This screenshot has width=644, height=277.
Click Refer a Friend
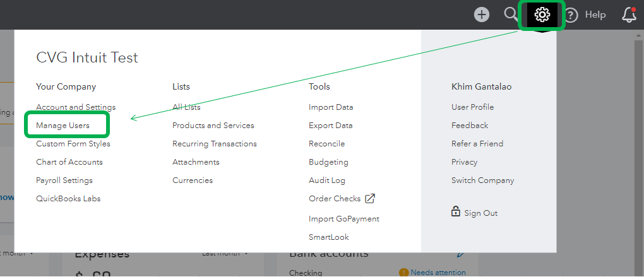tap(477, 144)
